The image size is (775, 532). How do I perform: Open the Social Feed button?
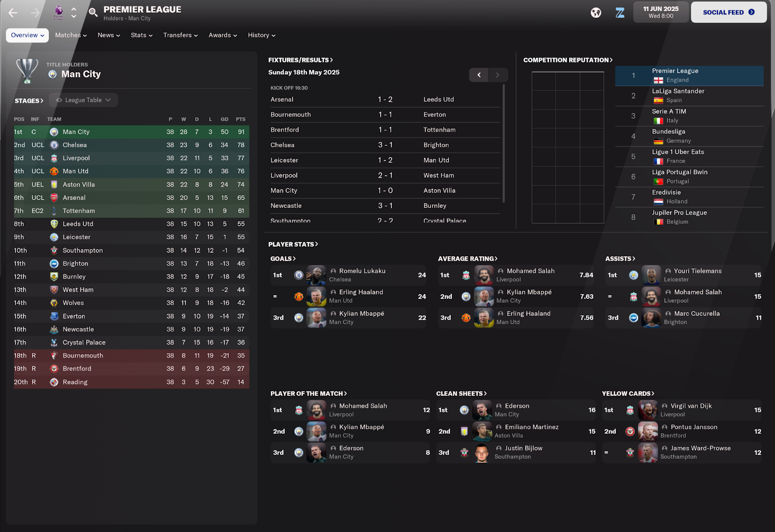pyautogui.click(x=728, y=12)
